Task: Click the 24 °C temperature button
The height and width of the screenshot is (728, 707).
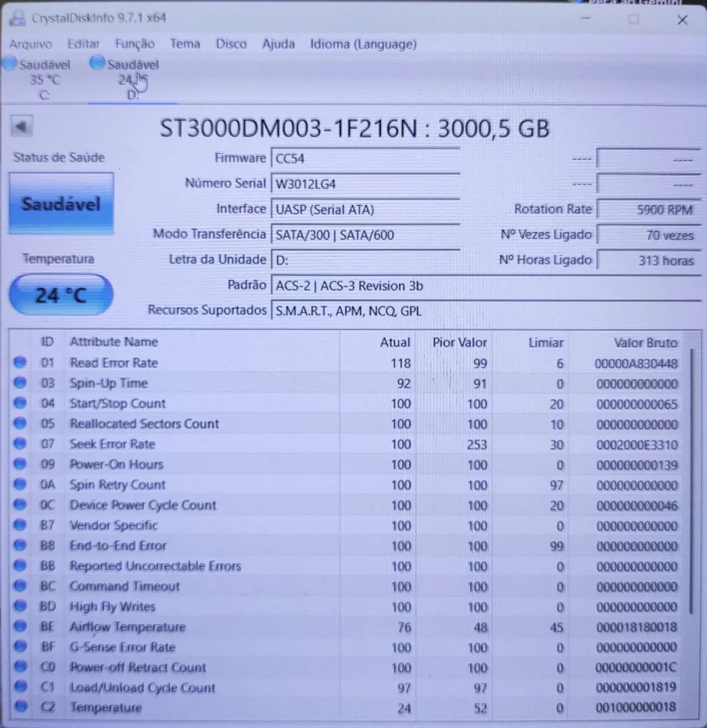Action: [61, 295]
